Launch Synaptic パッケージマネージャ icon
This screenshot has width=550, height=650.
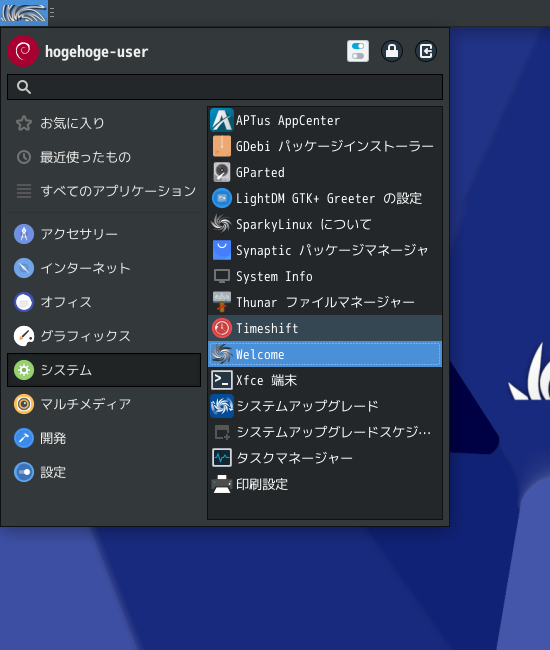[222, 250]
